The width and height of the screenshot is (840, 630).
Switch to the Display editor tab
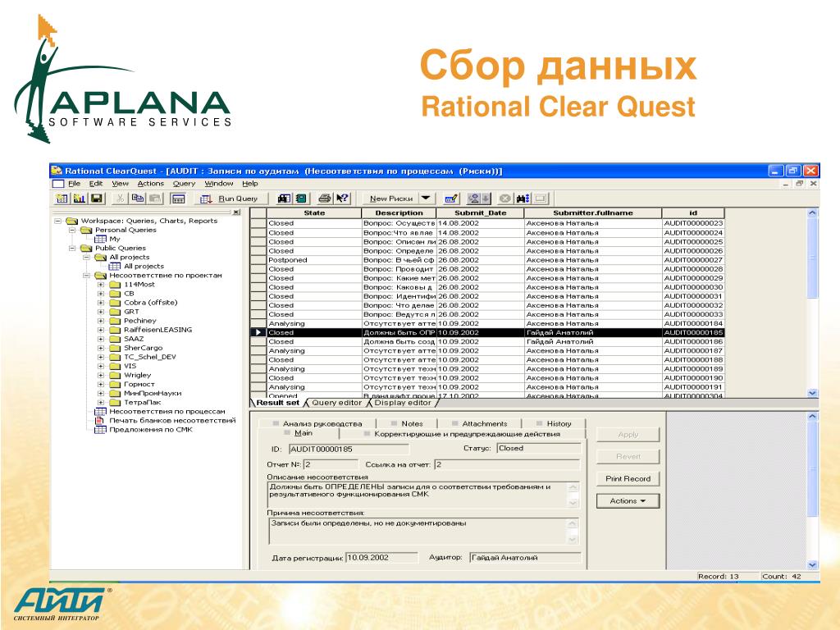tap(402, 403)
